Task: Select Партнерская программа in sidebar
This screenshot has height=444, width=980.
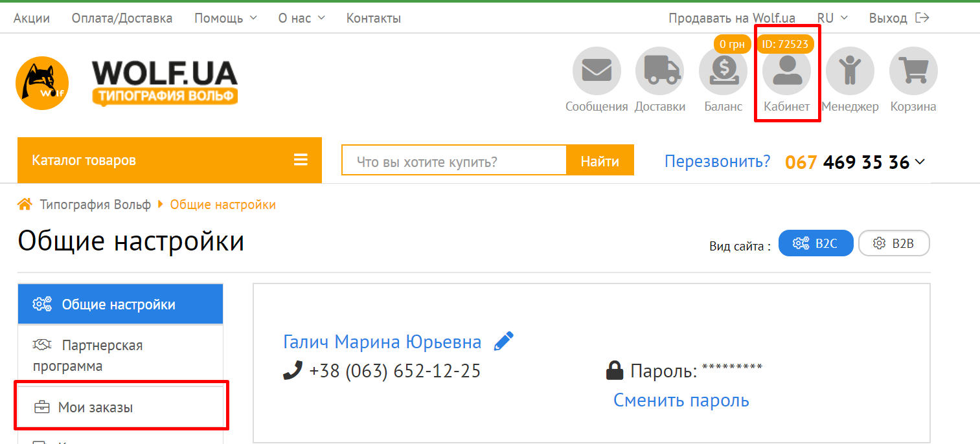Action: 87,355
